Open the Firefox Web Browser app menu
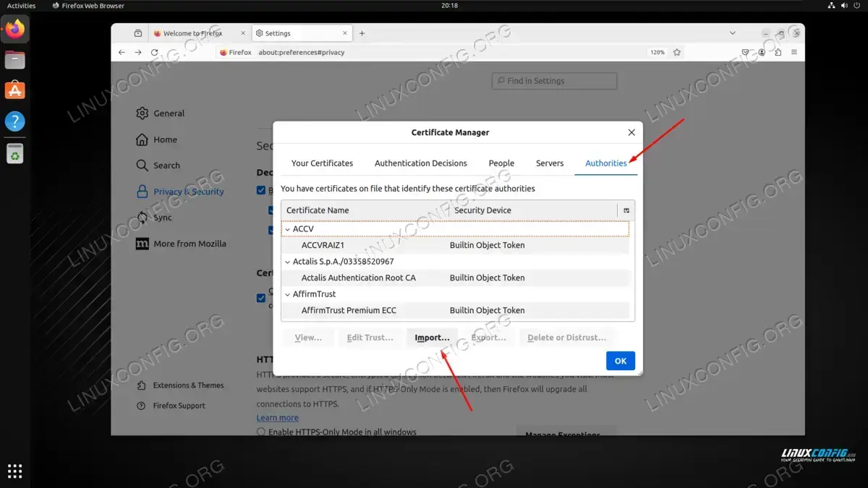This screenshot has width=868, height=488. 89,6
